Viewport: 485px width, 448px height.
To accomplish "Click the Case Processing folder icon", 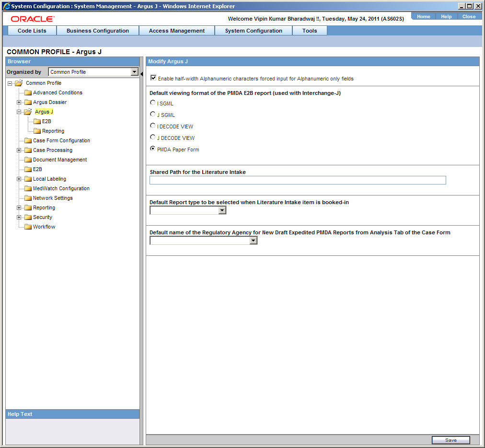I will coord(28,150).
